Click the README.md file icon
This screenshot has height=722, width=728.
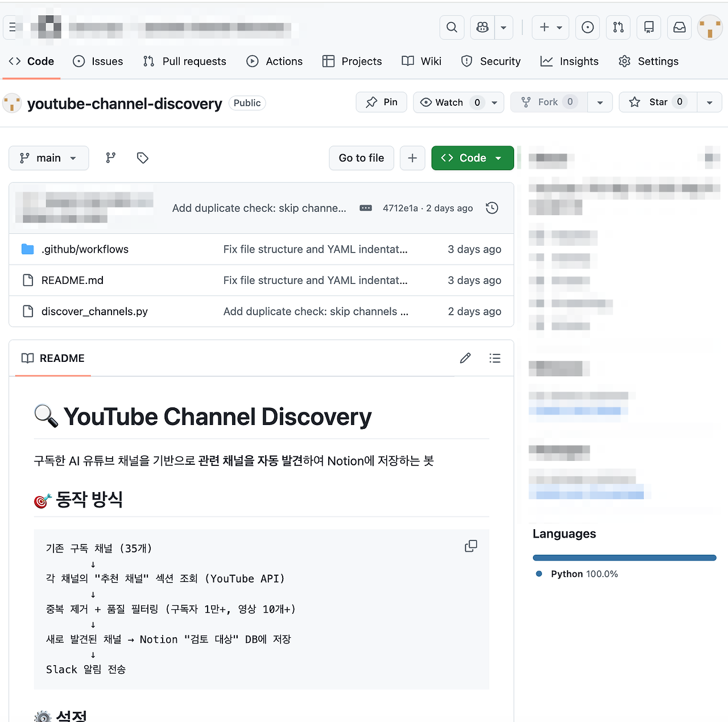28,280
